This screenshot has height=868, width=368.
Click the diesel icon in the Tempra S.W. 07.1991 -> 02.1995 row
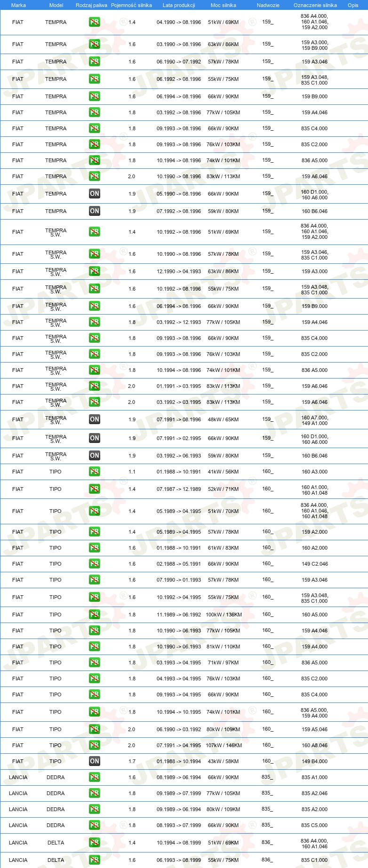coord(95,438)
